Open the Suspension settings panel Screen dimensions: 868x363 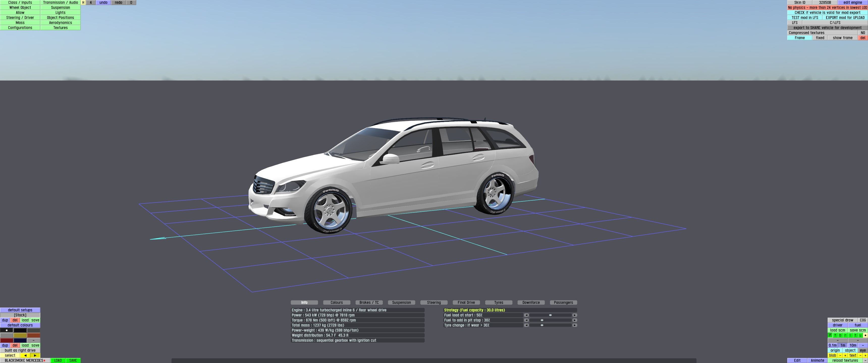click(60, 7)
